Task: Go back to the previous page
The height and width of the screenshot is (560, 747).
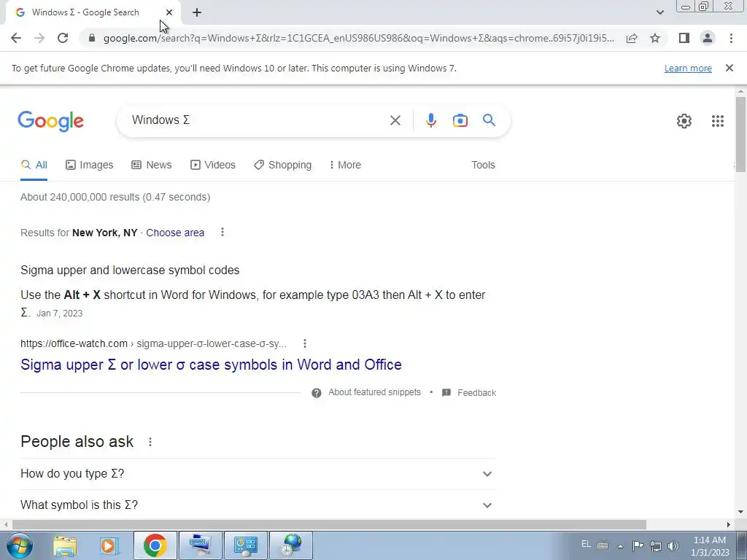Action: click(16, 38)
